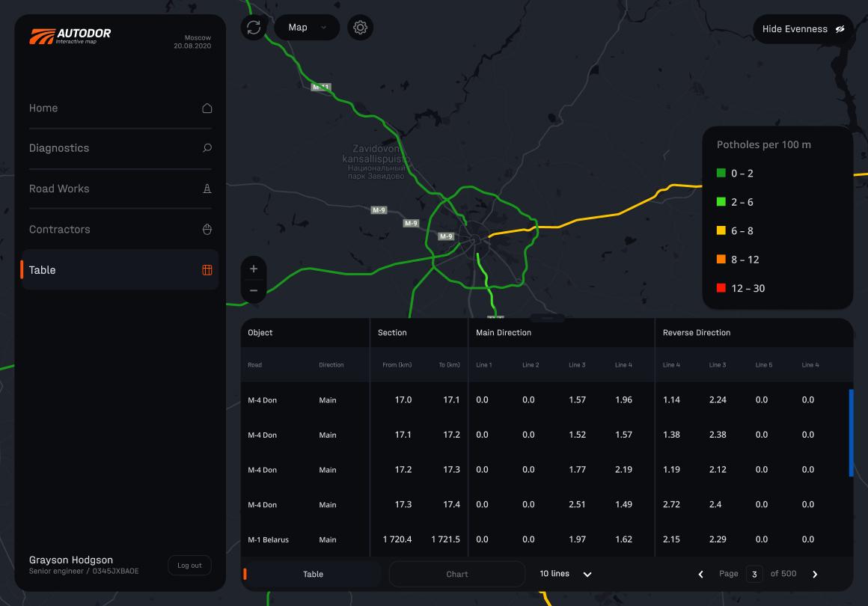Click the of 500 page count text

coord(783,573)
